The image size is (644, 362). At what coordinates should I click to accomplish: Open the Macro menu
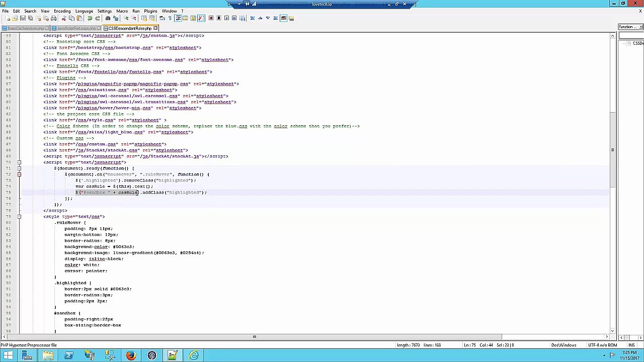click(x=122, y=11)
